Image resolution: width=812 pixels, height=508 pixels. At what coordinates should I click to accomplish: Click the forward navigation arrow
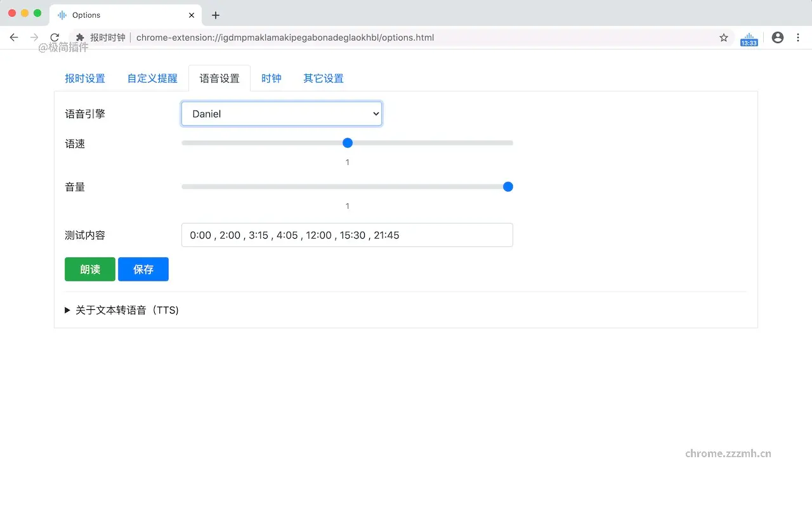pos(34,37)
